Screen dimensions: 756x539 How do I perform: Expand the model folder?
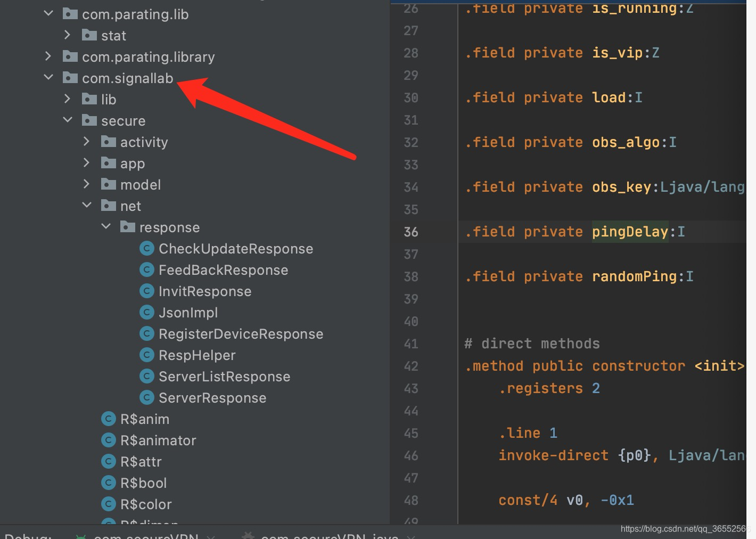(x=86, y=184)
